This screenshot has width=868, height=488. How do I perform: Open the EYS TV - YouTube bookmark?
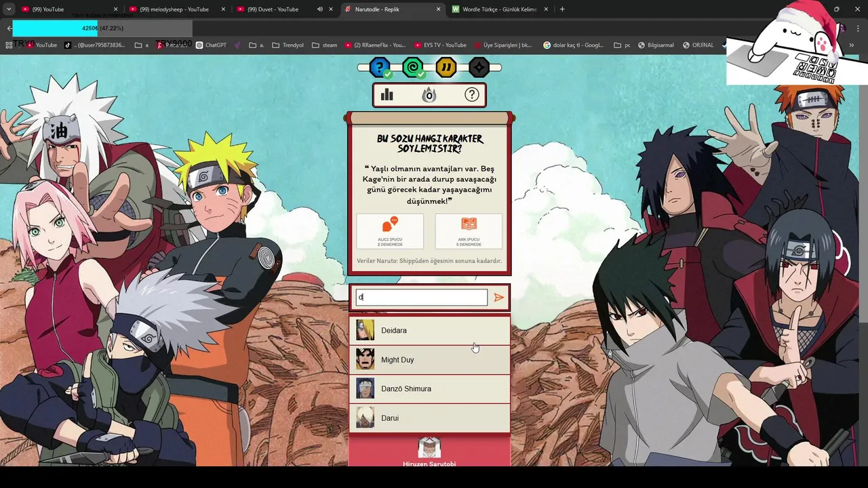point(440,45)
